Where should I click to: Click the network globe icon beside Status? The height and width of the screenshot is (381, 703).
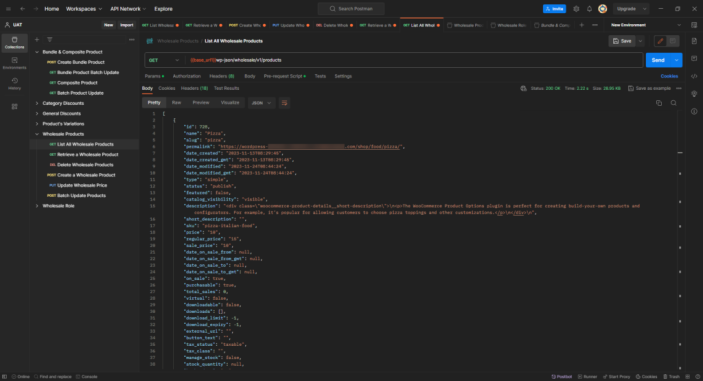(x=523, y=88)
